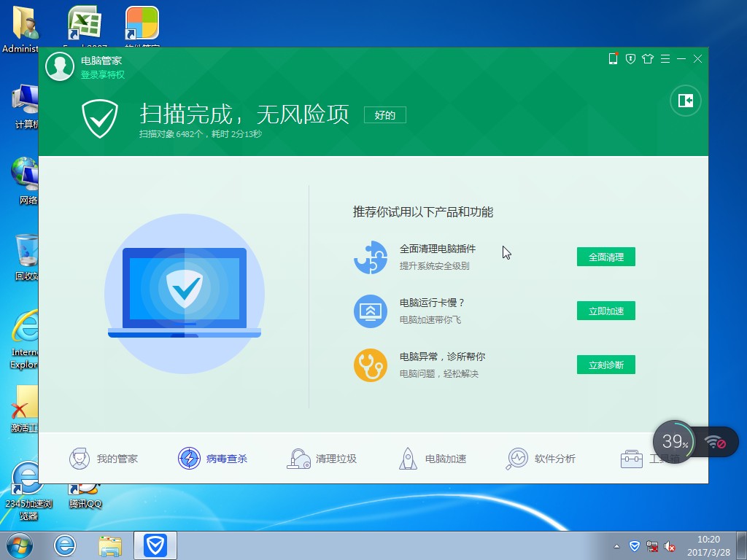Go to the 电脑加速 tab
The width and height of the screenshot is (747, 560).
pos(432,459)
